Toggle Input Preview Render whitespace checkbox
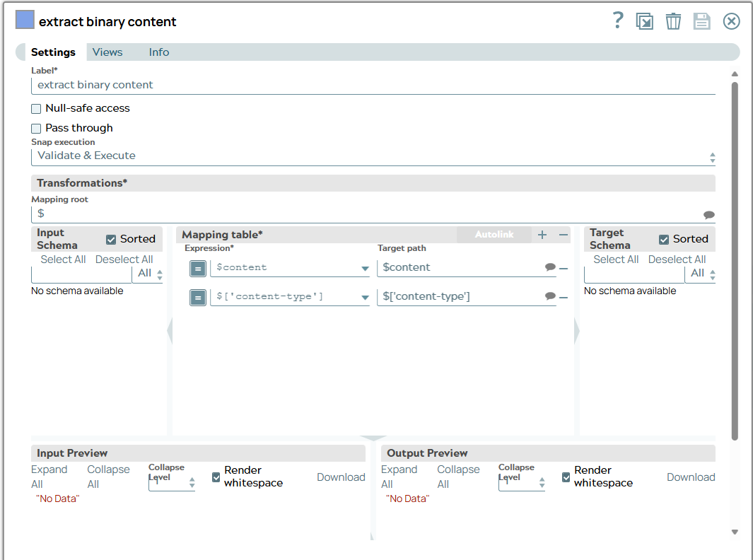Image resolution: width=753 pixels, height=560 pixels. click(x=216, y=477)
